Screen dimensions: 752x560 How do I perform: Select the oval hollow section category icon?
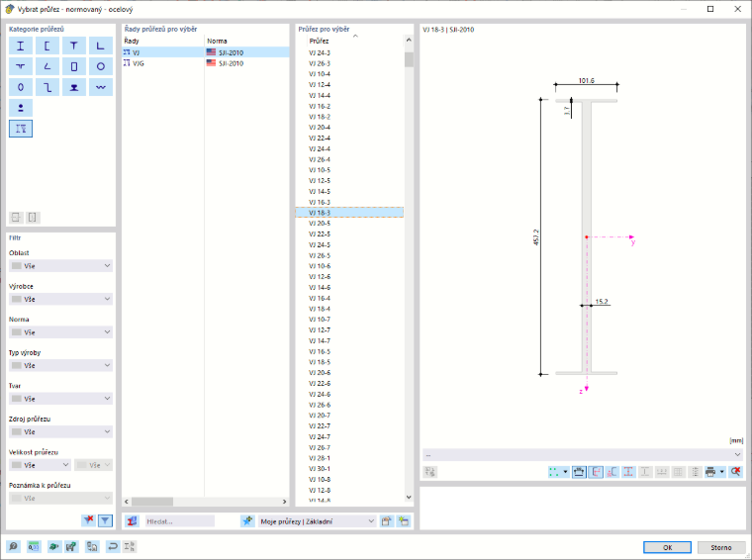click(21, 87)
